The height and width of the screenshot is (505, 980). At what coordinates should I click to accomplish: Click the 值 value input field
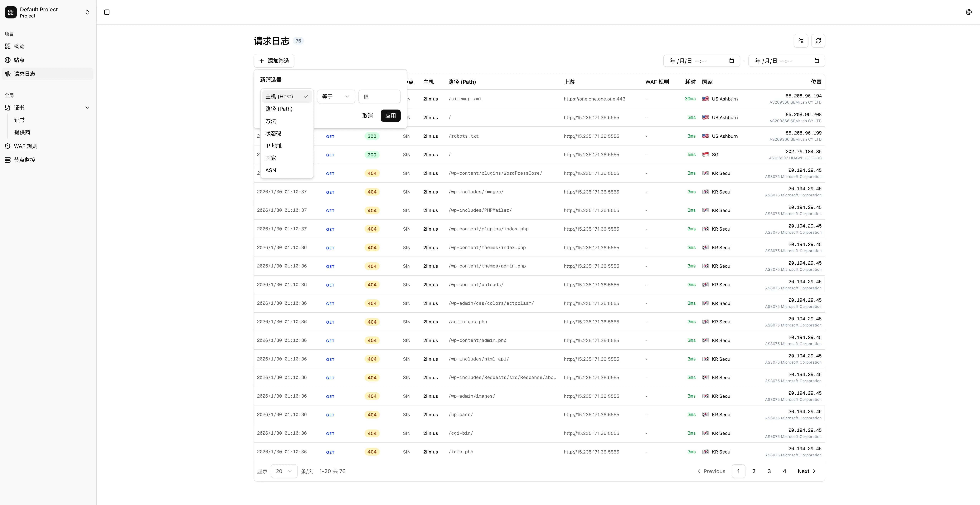click(x=379, y=96)
